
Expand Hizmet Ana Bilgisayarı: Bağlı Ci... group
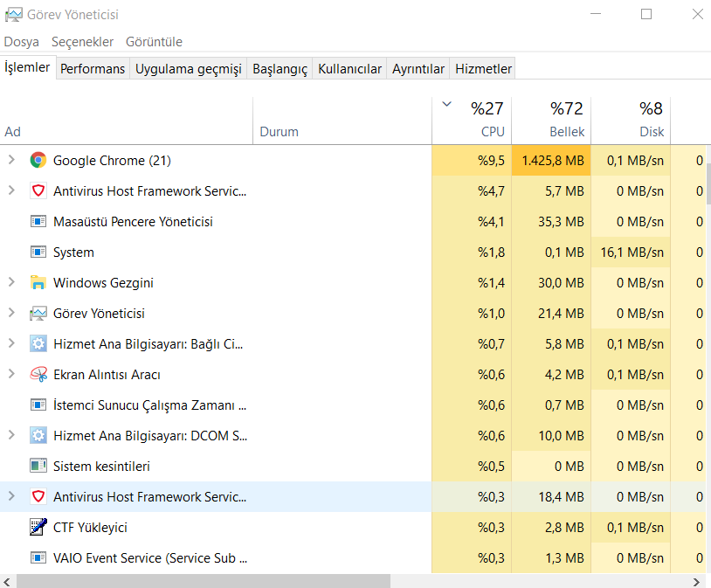[x=11, y=343]
